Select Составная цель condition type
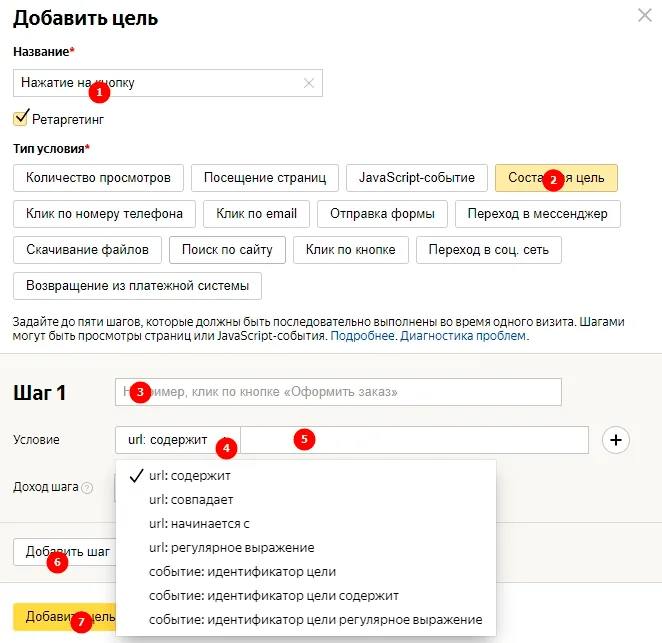Image resolution: width=662 pixels, height=643 pixels. click(556, 178)
